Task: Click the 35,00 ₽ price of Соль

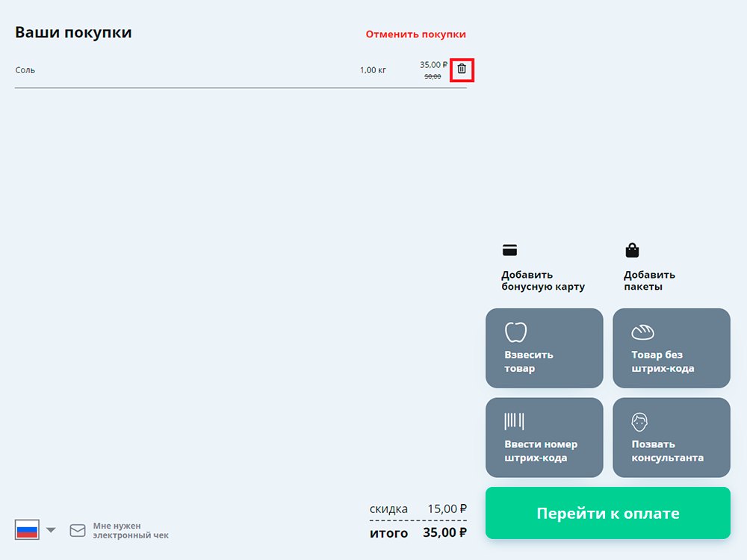Action: tap(433, 65)
